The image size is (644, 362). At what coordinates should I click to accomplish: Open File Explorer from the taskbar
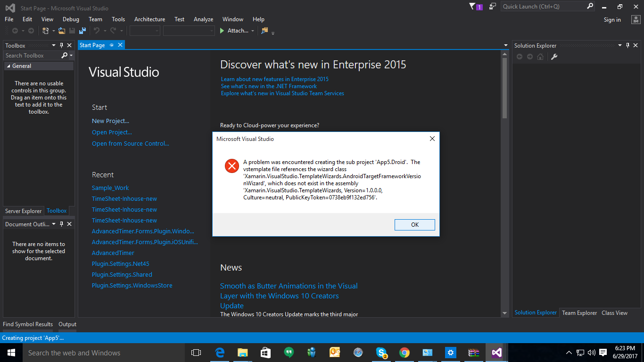click(243, 353)
